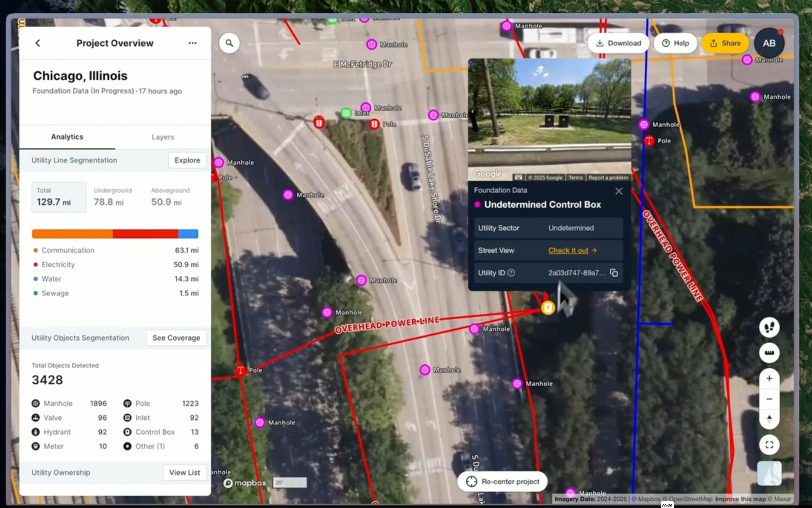Select the Aboveground 50.9 mi card
The image size is (812, 508).
[x=170, y=197]
